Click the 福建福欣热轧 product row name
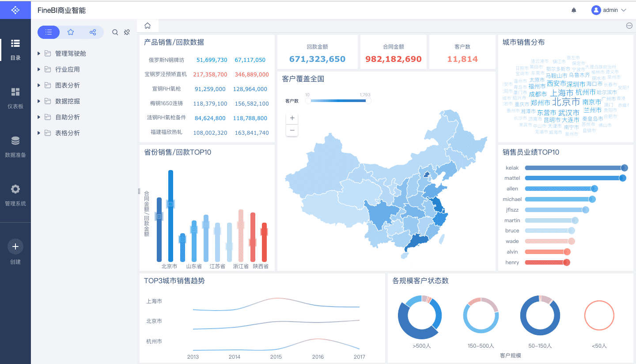Image resolution: width=636 pixels, height=364 pixels. coord(167,132)
